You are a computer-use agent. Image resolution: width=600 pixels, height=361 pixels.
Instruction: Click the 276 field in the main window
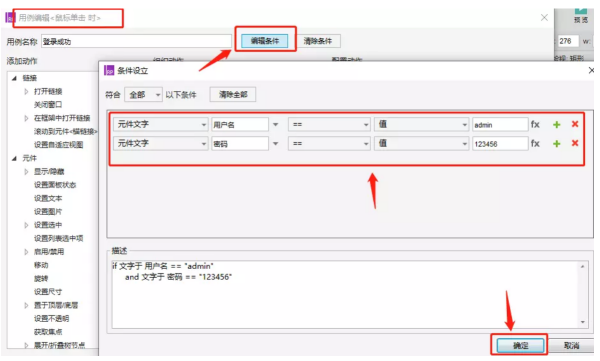coord(568,41)
